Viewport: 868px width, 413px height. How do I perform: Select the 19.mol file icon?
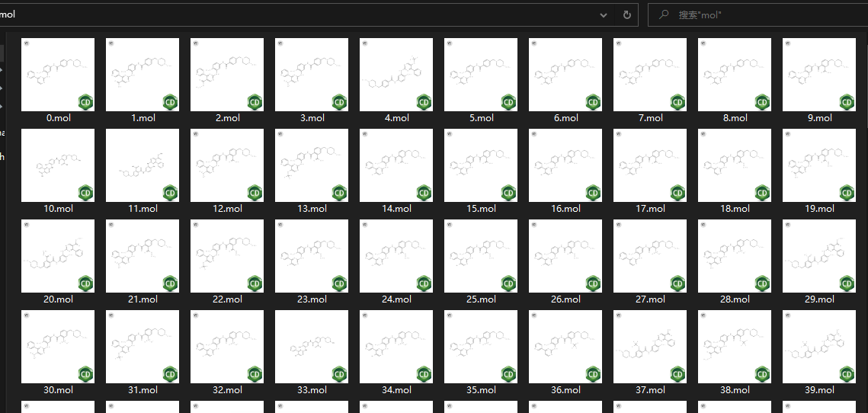tap(819, 165)
